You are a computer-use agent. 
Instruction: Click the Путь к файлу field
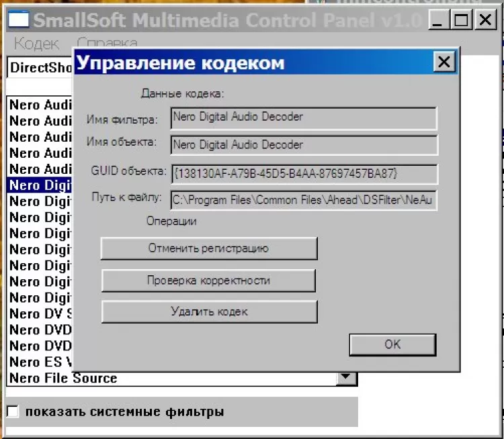coord(304,201)
